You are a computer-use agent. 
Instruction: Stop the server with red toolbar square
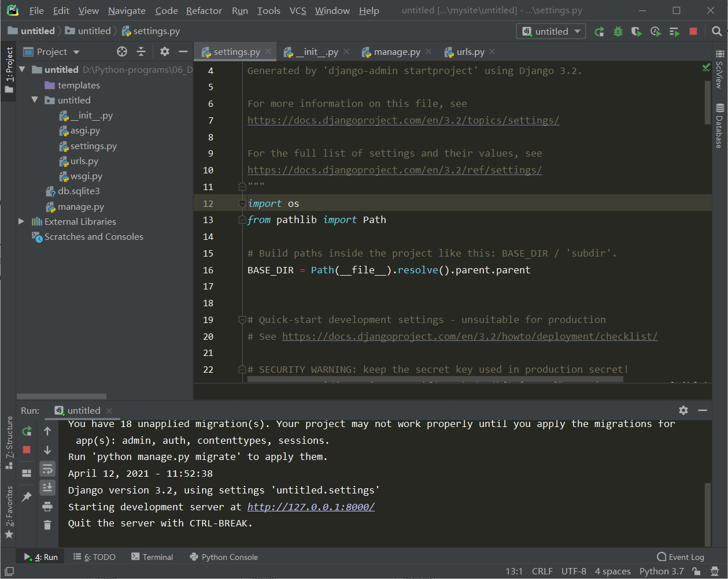point(693,32)
